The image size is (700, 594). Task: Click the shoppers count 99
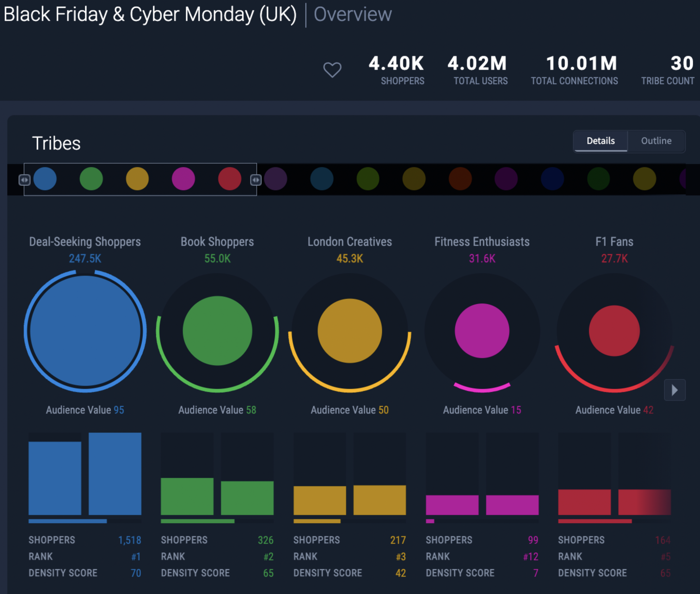click(x=533, y=540)
